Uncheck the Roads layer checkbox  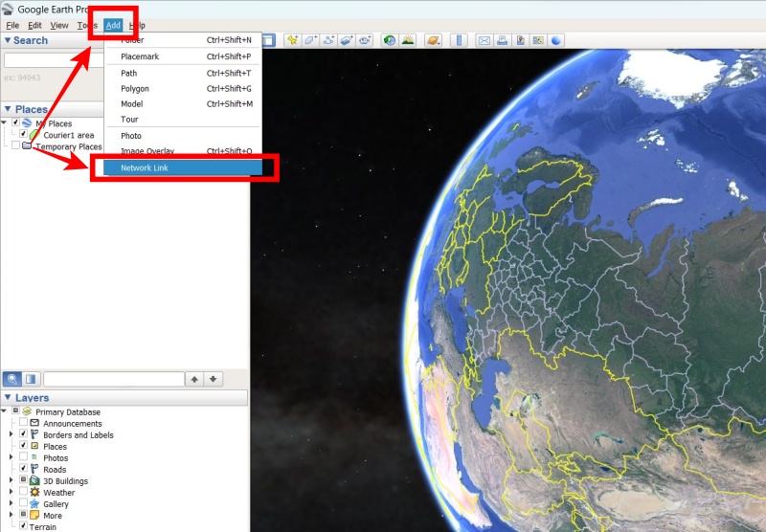click(x=23, y=469)
